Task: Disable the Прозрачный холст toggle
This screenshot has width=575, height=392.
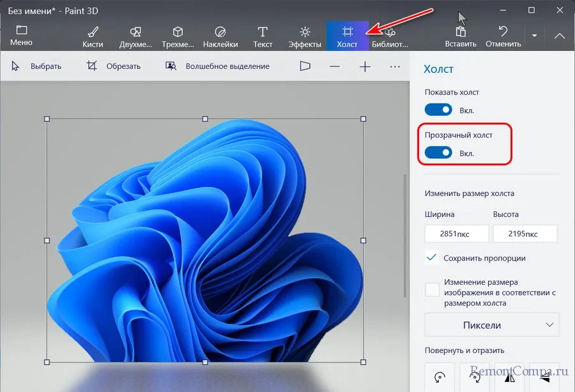Action: [438, 153]
